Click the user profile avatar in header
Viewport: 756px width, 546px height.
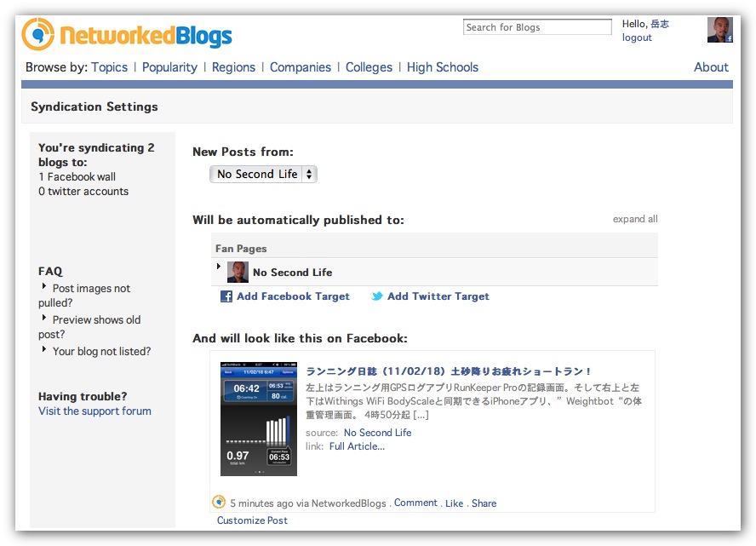(720, 30)
